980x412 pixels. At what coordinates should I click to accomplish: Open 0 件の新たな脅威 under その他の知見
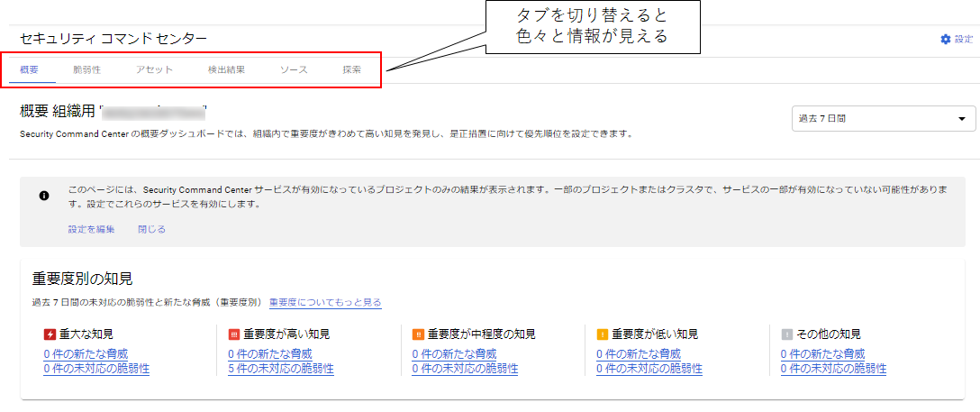(x=822, y=354)
